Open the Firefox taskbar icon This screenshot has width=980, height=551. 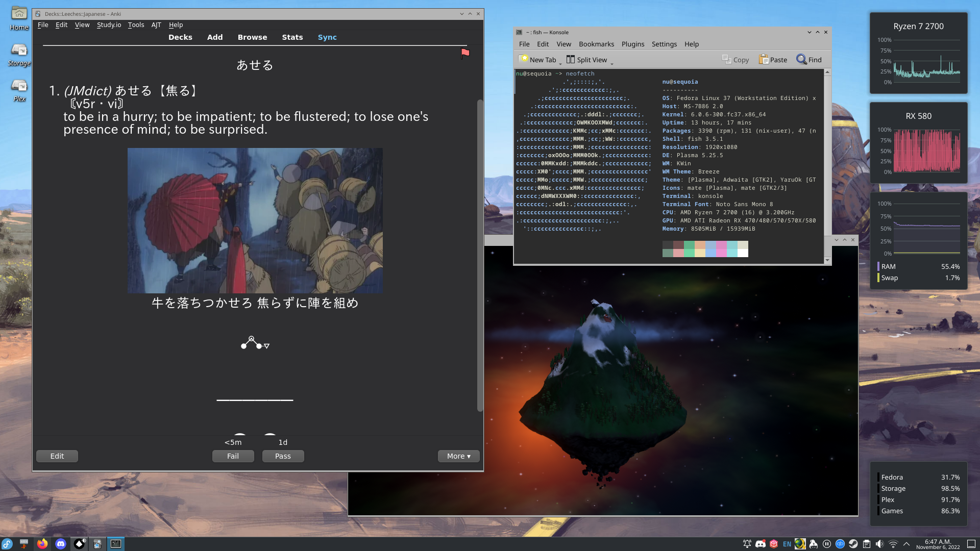pos(42,544)
